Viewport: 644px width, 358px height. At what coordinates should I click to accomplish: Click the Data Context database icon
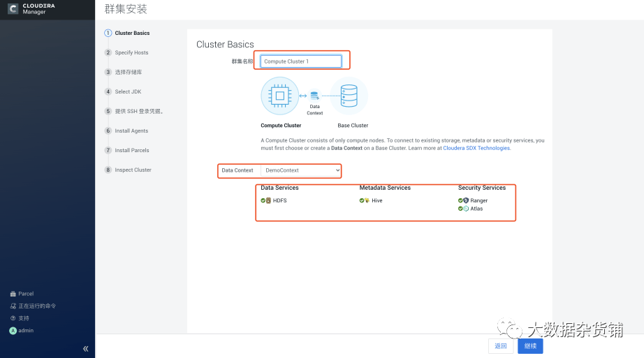(x=314, y=96)
